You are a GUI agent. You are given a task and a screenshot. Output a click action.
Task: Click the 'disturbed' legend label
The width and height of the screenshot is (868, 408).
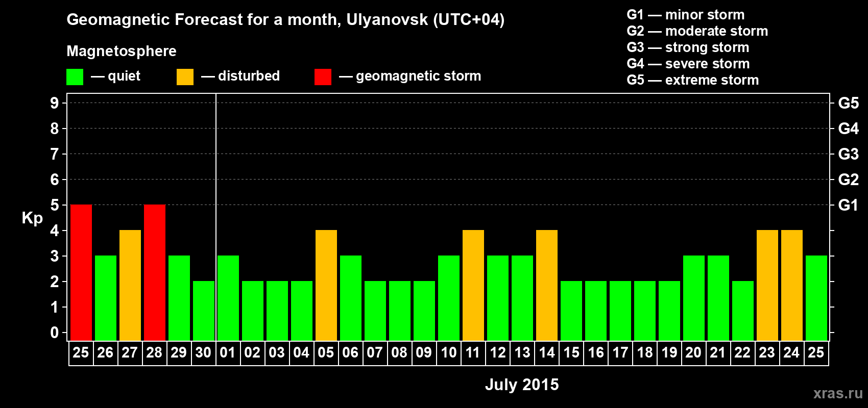(249, 76)
